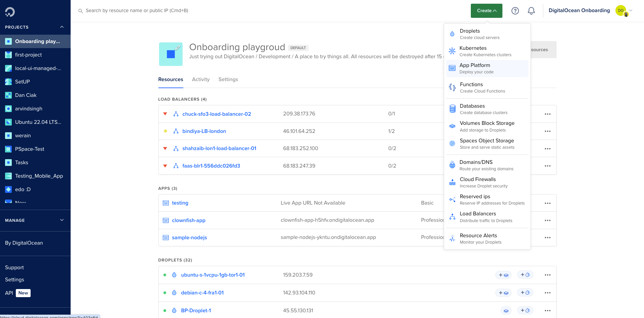This screenshot has width=644, height=318.
Task: Open the help question mark icon
Action: (x=515, y=11)
